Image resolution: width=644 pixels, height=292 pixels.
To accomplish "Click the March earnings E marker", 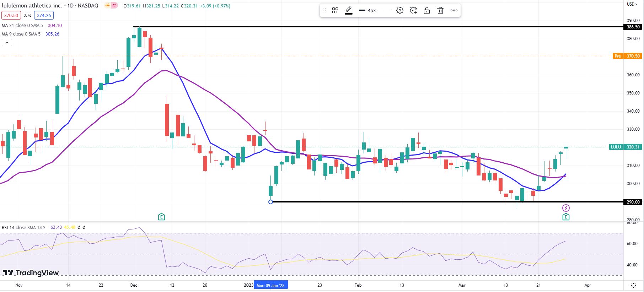I will click(x=566, y=217).
